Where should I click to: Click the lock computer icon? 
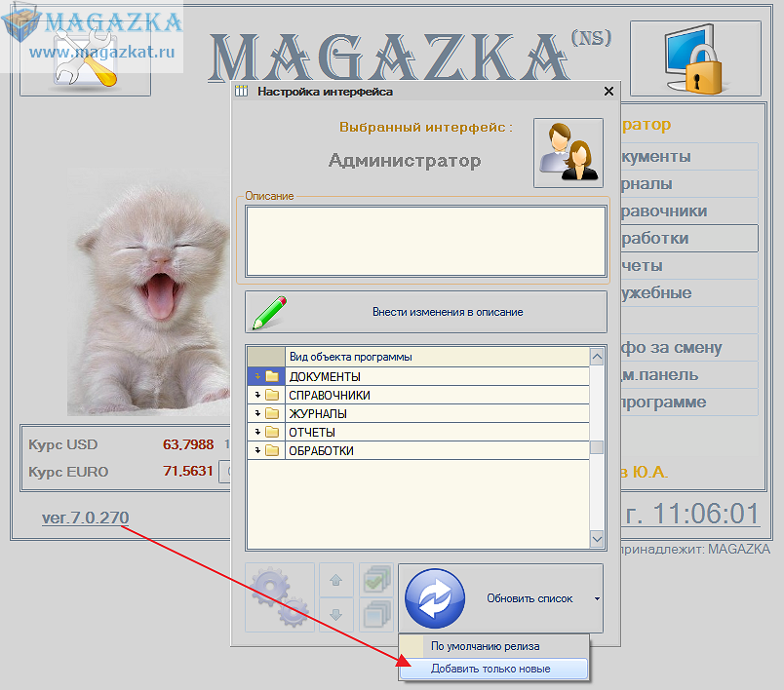point(682,58)
